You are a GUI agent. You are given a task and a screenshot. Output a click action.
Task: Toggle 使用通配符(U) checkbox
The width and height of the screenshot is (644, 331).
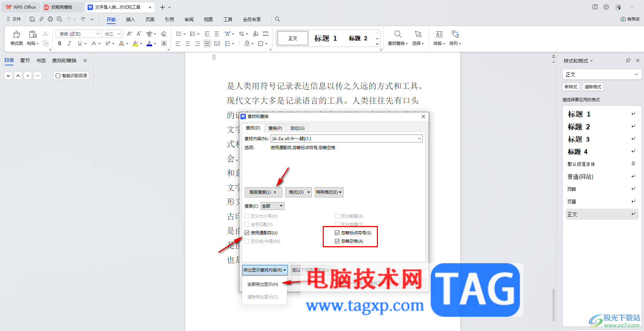247,233
